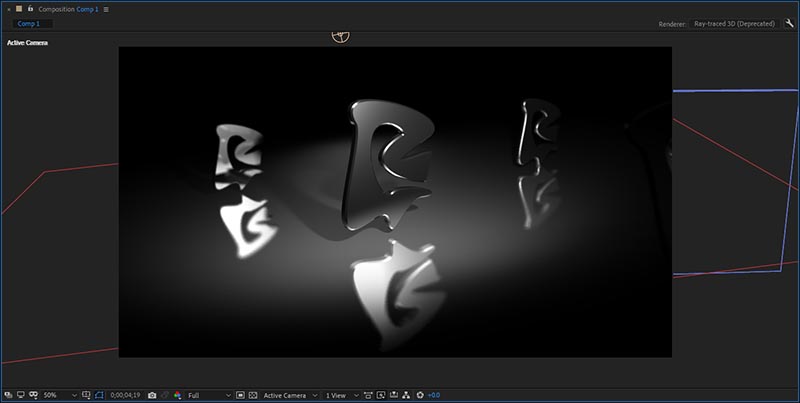Open the Full resolution dropdown
Screen dimensions: 800x403
click(x=209, y=395)
